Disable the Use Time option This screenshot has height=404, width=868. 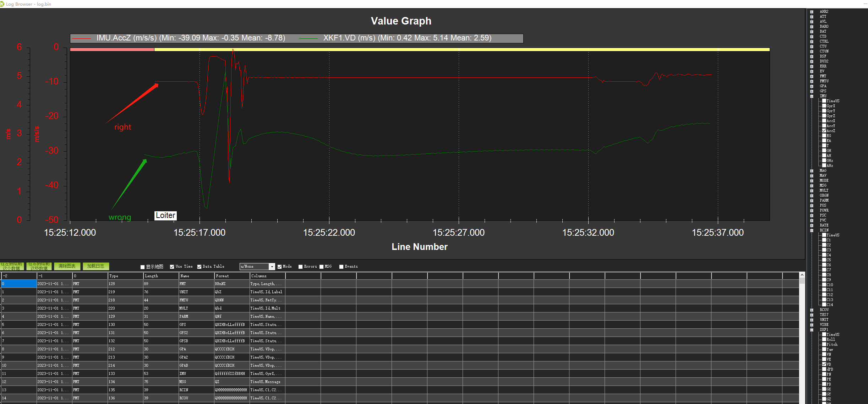(172, 266)
